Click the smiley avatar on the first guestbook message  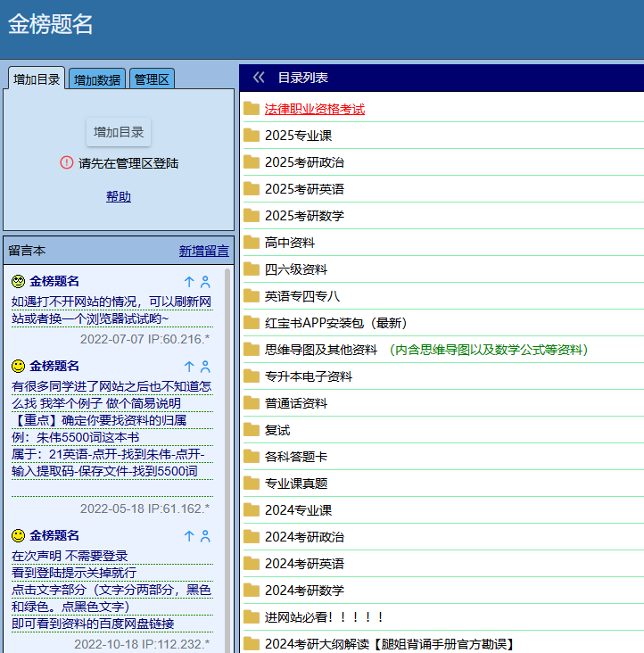18,282
